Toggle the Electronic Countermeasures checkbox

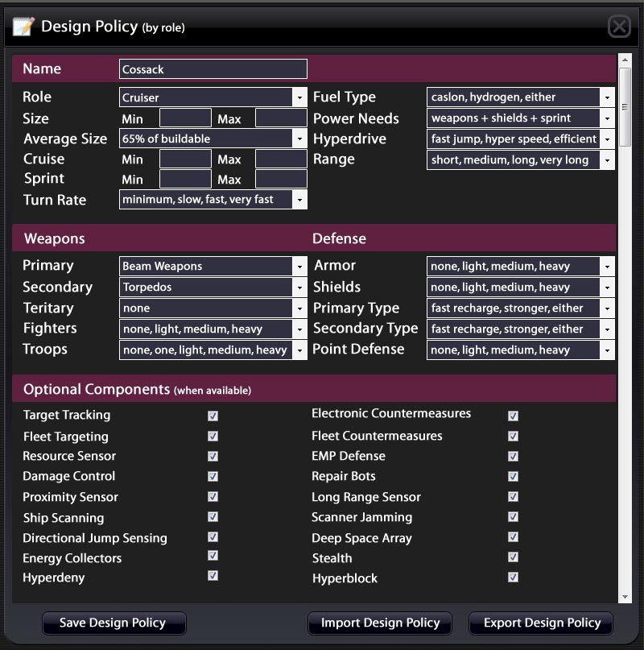tap(513, 416)
